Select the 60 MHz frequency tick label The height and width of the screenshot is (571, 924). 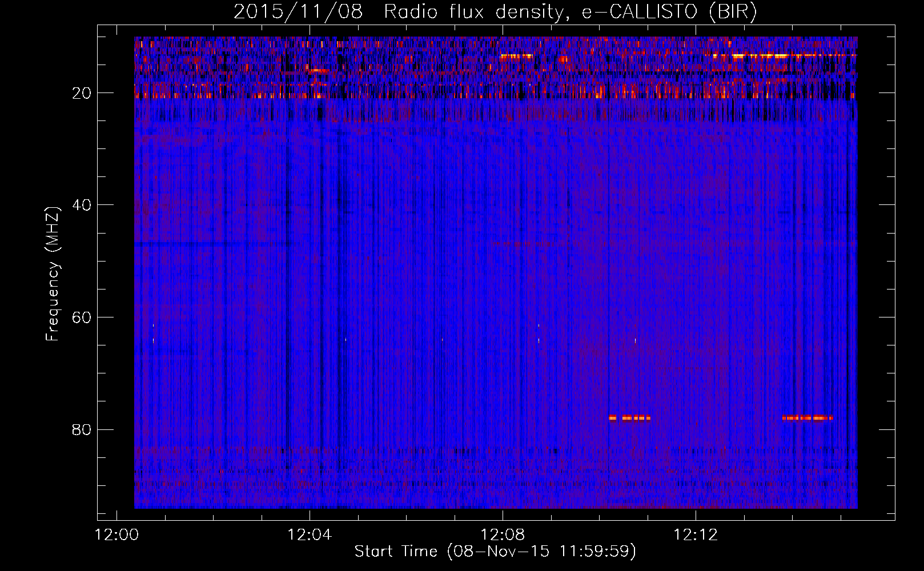click(82, 317)
